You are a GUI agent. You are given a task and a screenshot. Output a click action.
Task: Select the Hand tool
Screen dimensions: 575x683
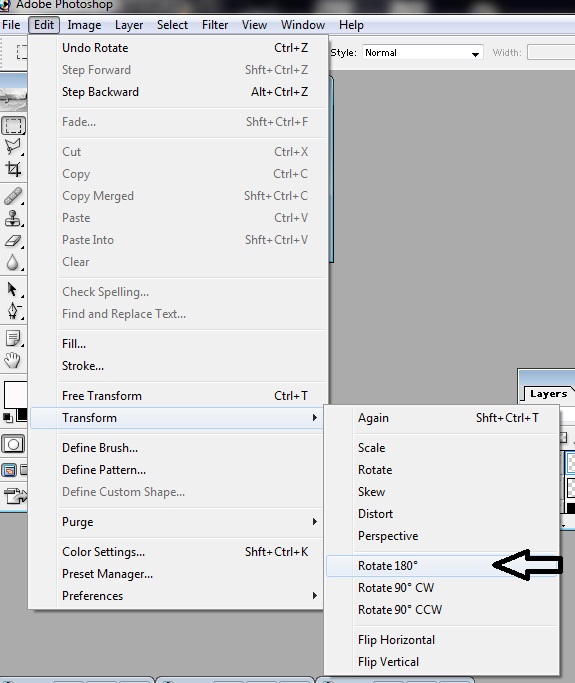click(x=13, y=360)
